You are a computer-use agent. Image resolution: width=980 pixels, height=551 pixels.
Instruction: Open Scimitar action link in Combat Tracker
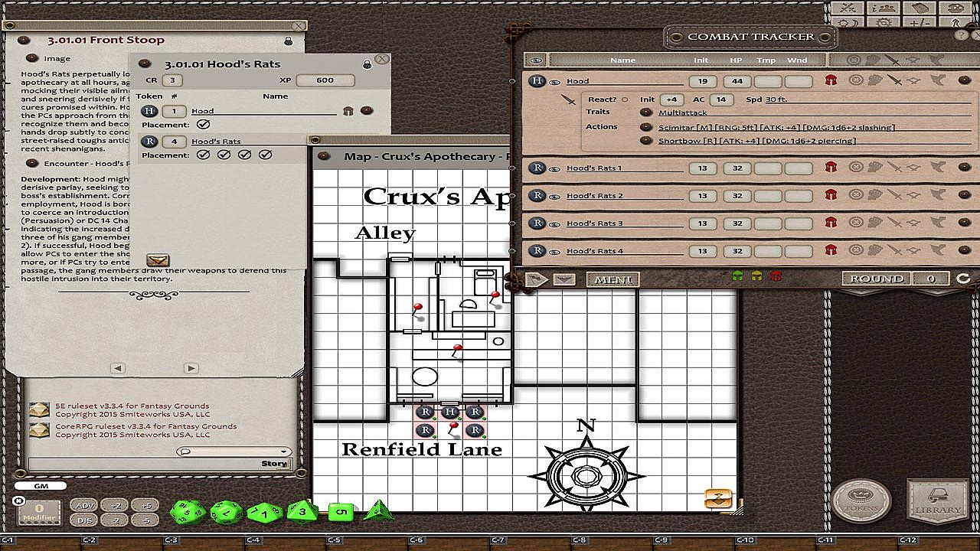[645, 128]
